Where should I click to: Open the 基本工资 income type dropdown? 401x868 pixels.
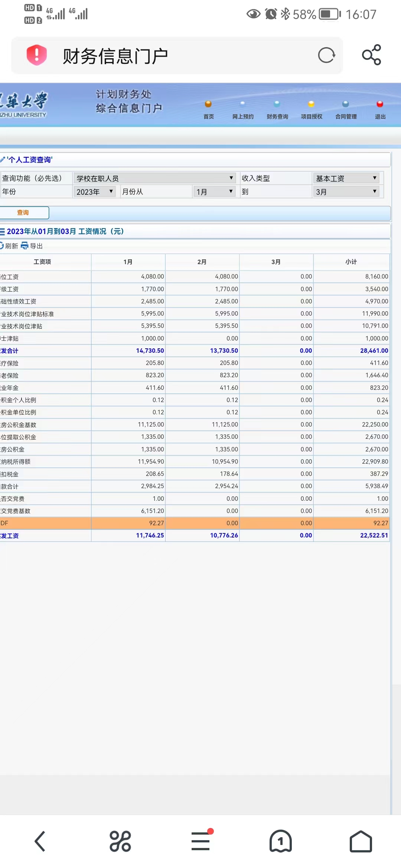point(346,178)
